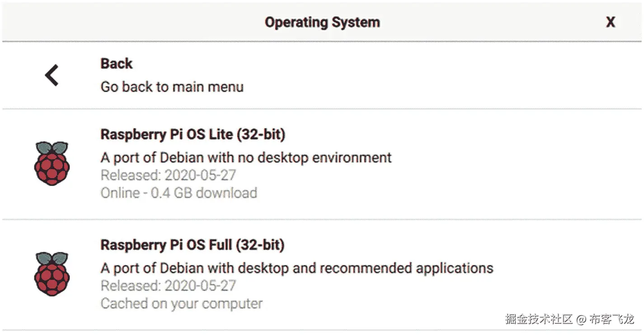Viewport: 644px width, 335px height.
Task: Click 'Go back to main menu' text
Action: point(172,86)
